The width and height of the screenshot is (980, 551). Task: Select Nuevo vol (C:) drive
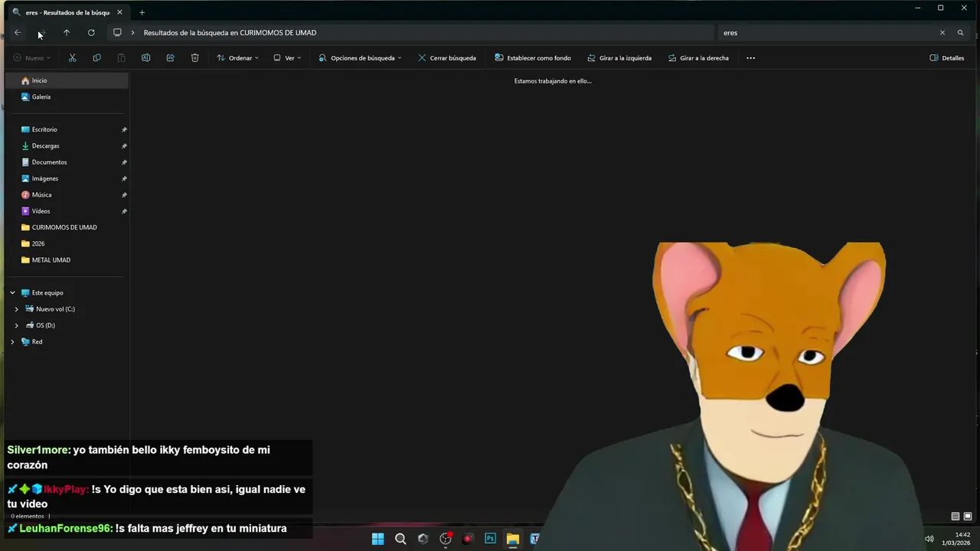tap(55, 309)
